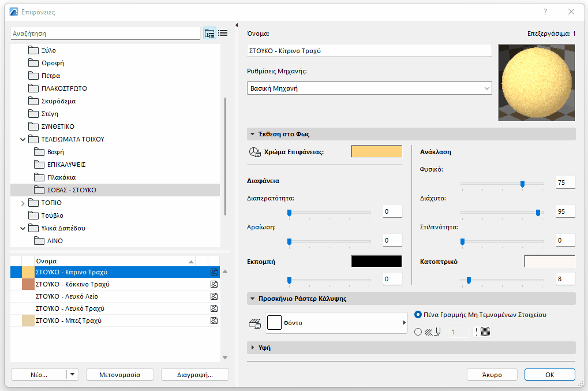Collapse the left panel with the arrow
Screen dimensions: 588x391
click(237, 25)
